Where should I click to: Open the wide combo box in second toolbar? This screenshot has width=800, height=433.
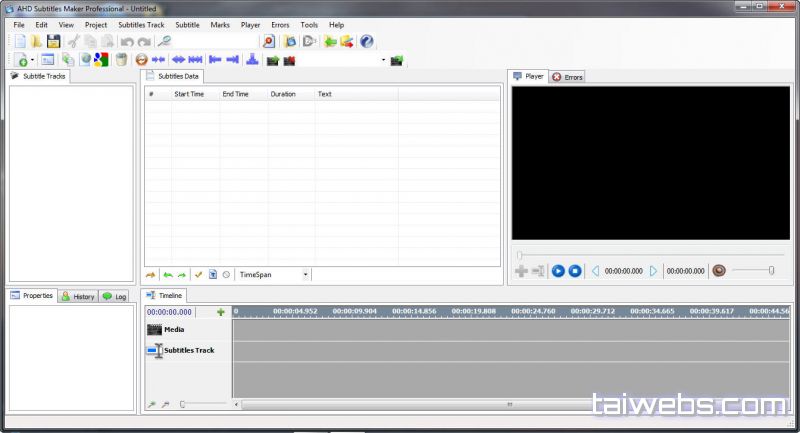340,60
